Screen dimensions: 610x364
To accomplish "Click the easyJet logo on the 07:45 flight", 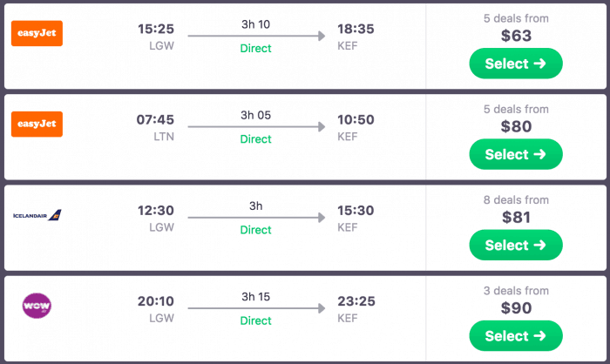I will tap(37, 124).
